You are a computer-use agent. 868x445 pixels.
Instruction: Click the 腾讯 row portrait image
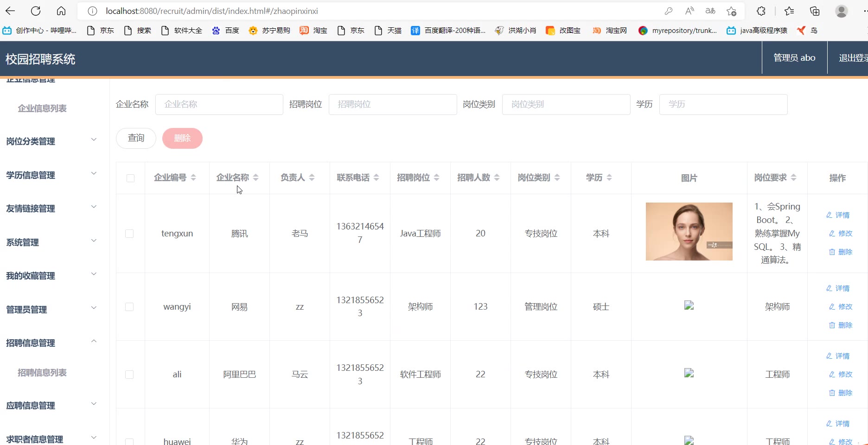coord(689,231)
